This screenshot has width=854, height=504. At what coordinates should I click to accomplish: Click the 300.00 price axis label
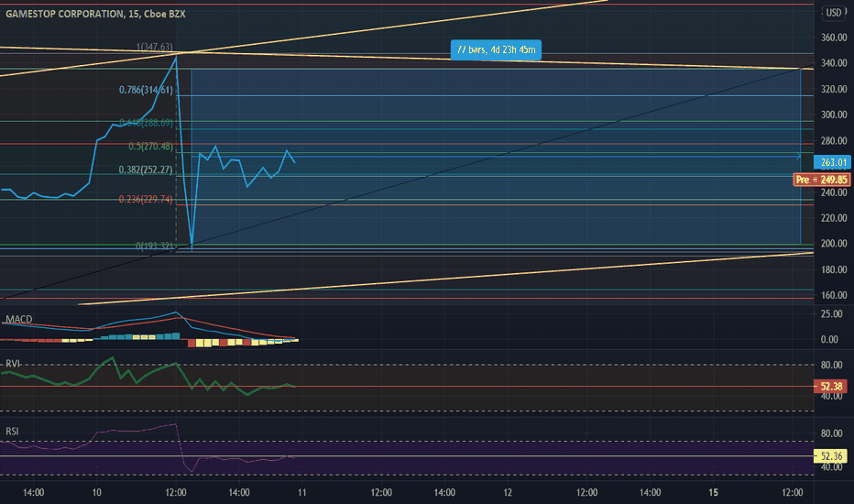[x=834, y=115]
